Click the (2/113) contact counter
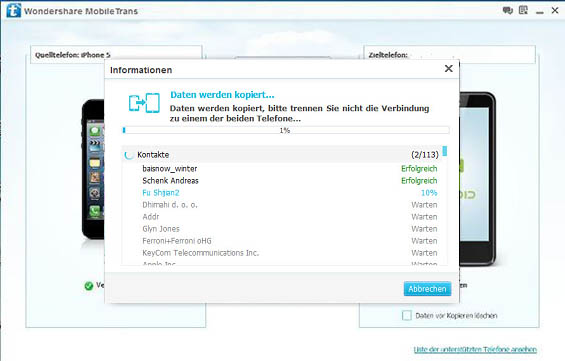This screenshot has height=361, width=565. (x=425, y=155)
